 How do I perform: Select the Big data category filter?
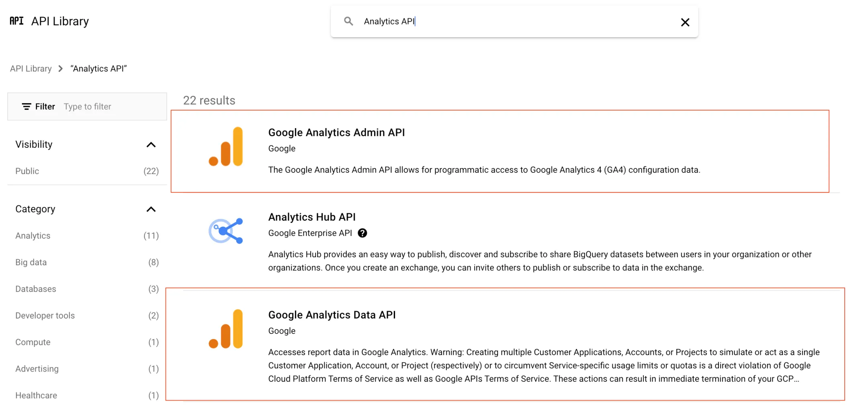point(31,262)
